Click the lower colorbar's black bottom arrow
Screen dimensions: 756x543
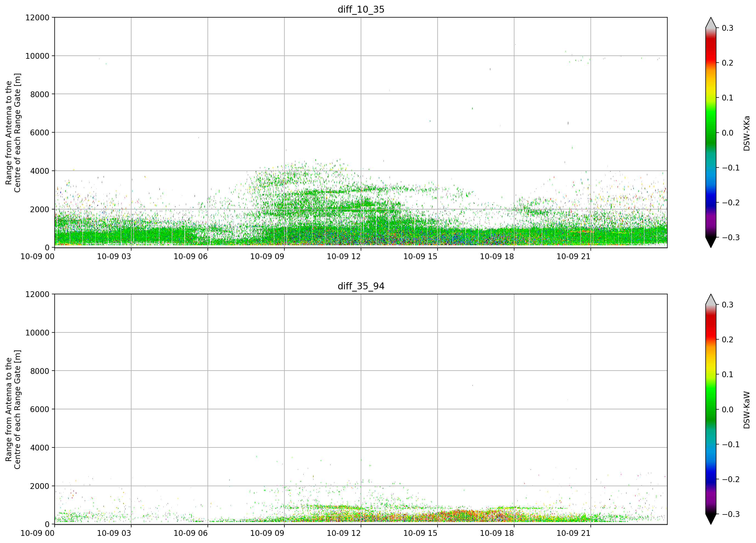pyautogui.click(x=711, y=519)
